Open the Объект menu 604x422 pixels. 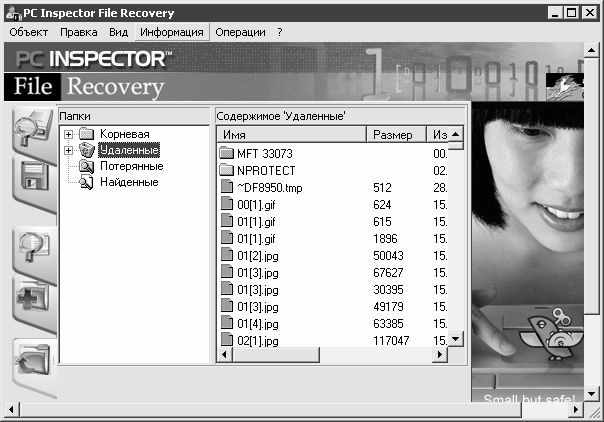(x=28, y=32)
